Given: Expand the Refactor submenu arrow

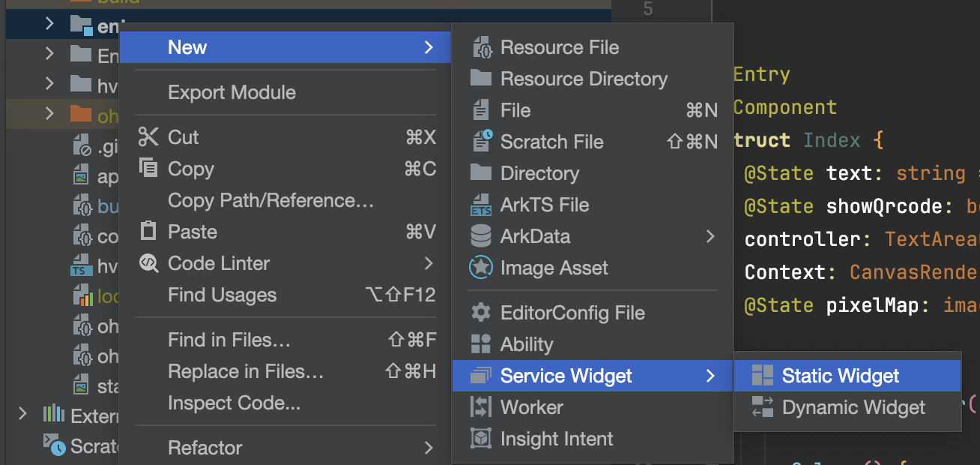Looking at the screenshot, I should pyautogui.click(x=429, y=448).
